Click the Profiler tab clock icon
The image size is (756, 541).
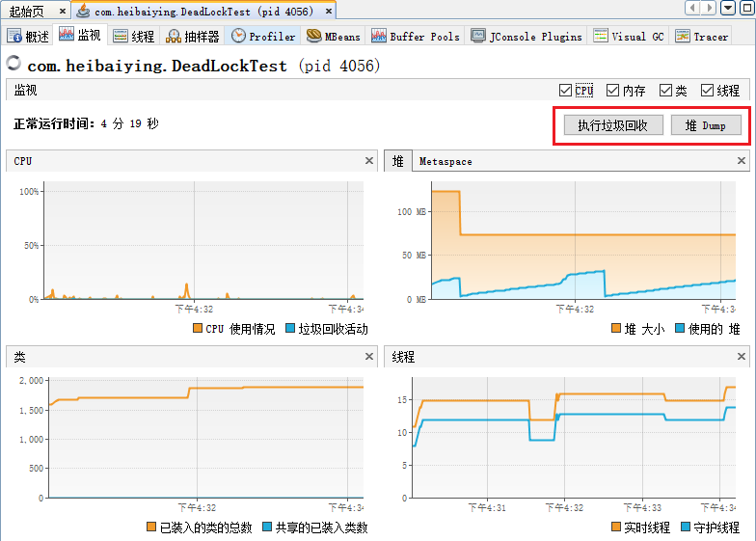tap(238, 36)
